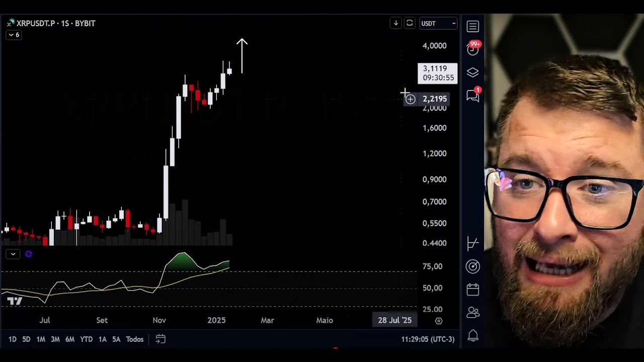Viewport: 644px width, 362px height.
Task: Collapse the RSI pane legend chevron
Action: (x=13, y=254)
